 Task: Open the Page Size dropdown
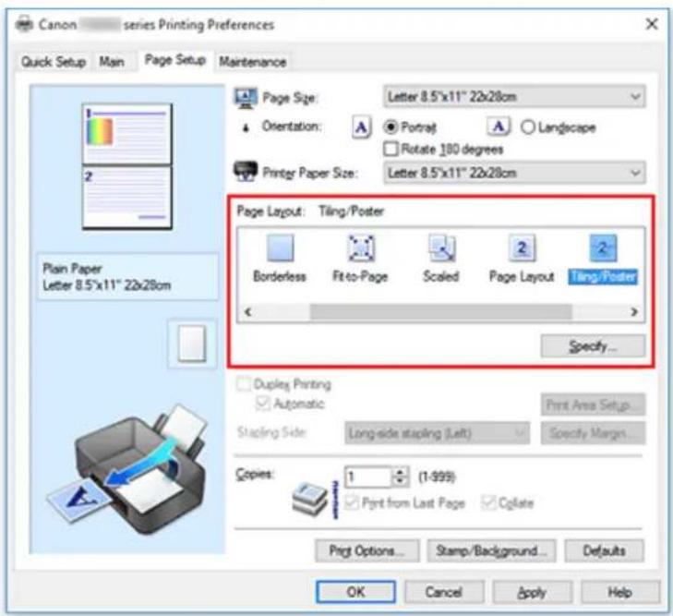[514, 97]
